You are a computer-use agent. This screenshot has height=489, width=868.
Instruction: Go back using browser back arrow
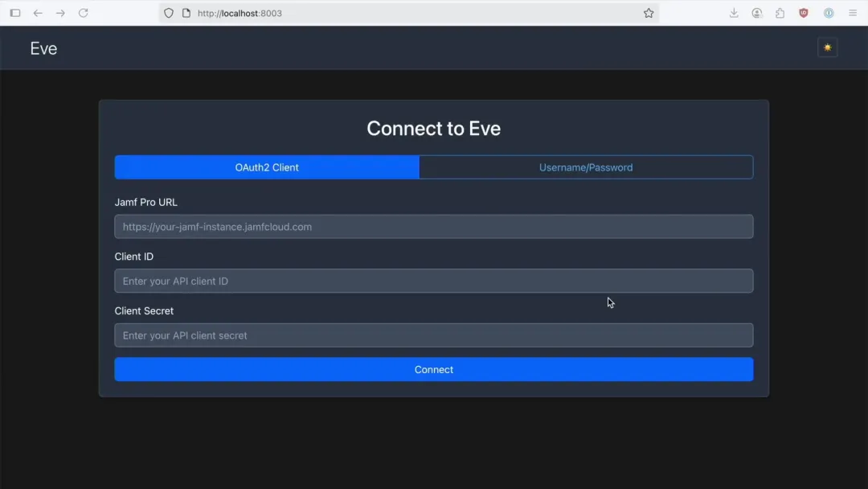click(38, 13)
